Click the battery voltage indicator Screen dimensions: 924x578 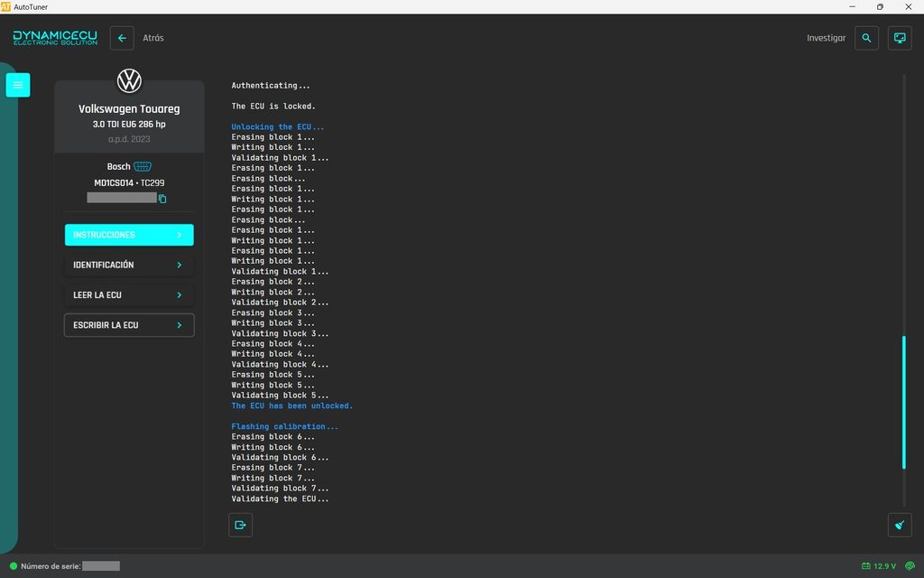tap(879, 566)
